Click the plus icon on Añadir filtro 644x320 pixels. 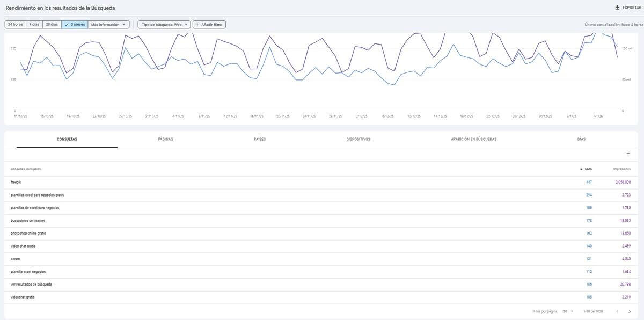tap(196, 23)
